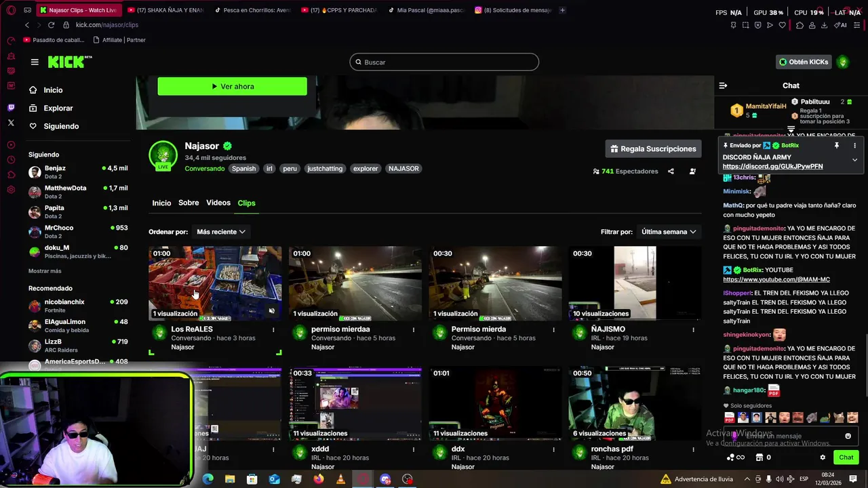Open a new browser tab with plus icon
This screenshot has width=868, height=488.
click(562, 10)
